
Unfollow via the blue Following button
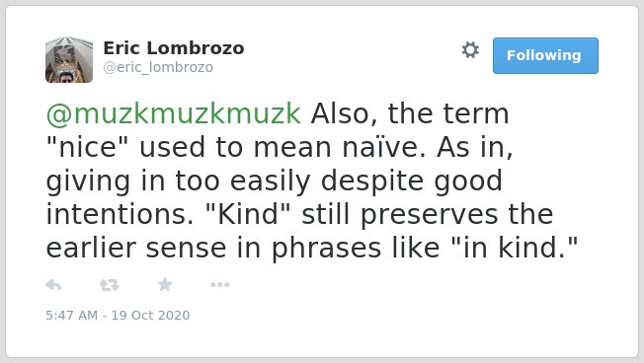pos(545,56)
